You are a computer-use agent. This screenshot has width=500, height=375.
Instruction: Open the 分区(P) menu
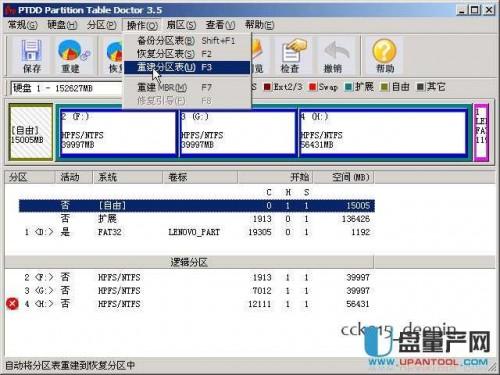click(x=101, y=25)
